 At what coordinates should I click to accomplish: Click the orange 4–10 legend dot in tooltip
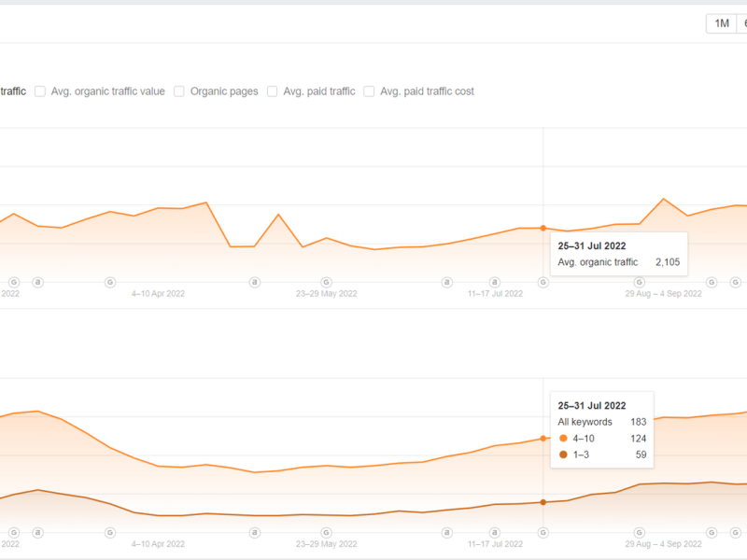[x=562, y=438]
